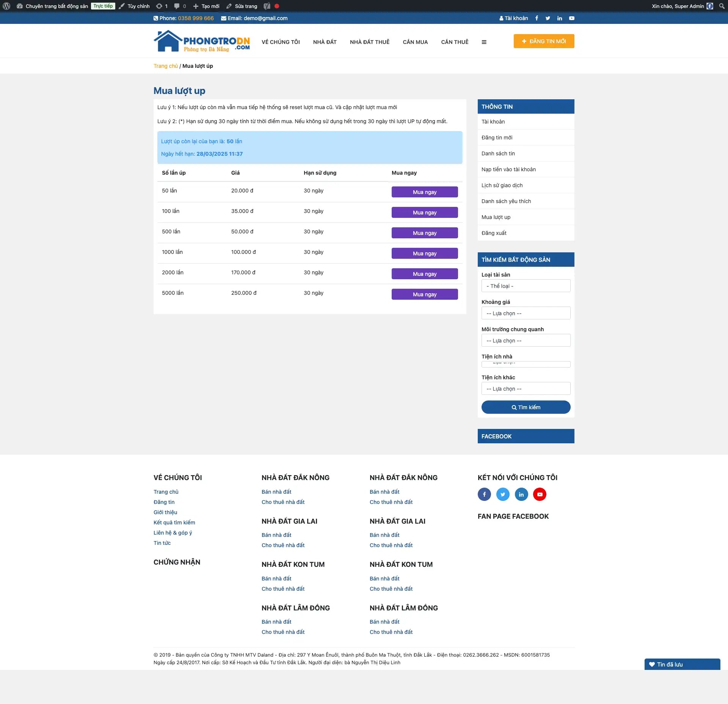The image size is (728, 704).
Task: Select Lịch sử giao dịch in sidebar menu
Action: pyautogui.click(x=502, y=185)
